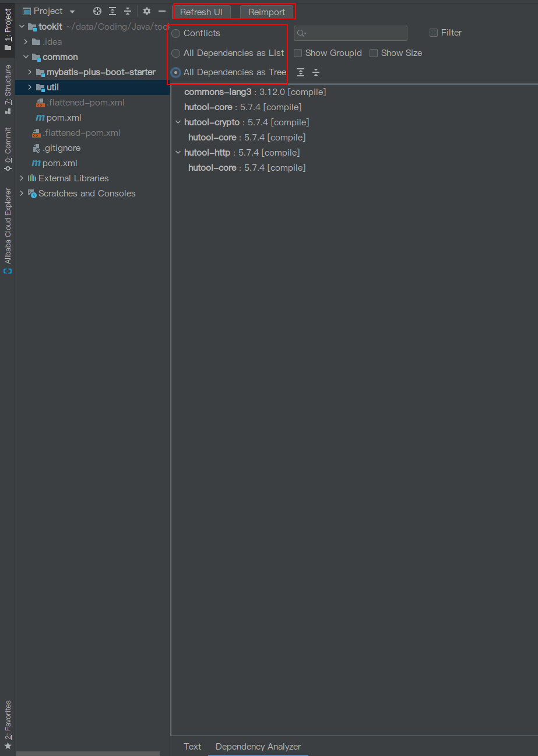Click the common folder icon

pos(36,57)
